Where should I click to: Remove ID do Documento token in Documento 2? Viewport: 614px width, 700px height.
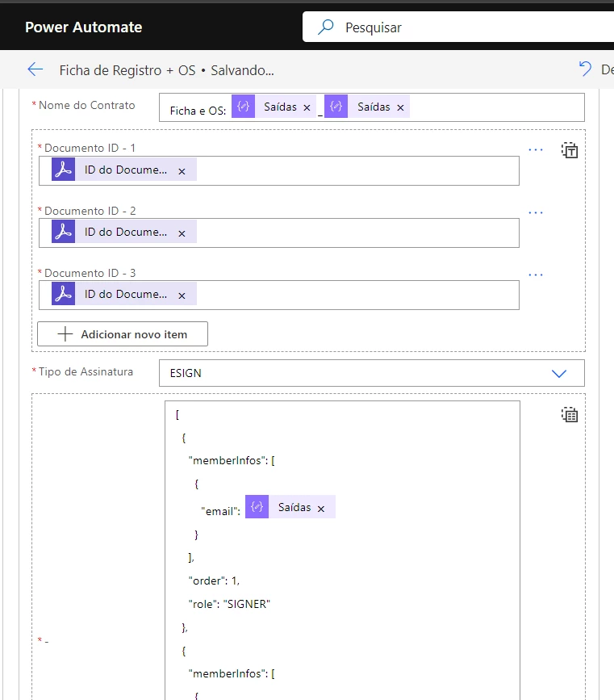click(x=182, y=233)
